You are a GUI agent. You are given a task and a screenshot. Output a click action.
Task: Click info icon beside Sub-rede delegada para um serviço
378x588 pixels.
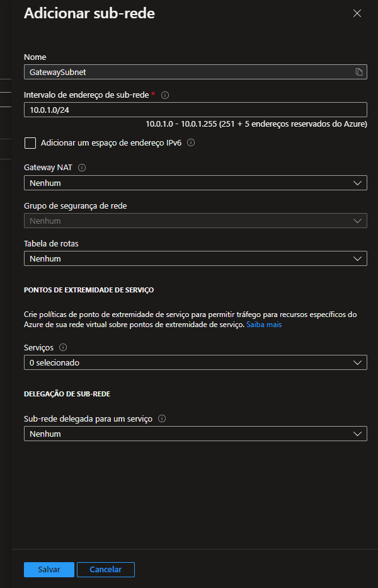coord(162,418)
